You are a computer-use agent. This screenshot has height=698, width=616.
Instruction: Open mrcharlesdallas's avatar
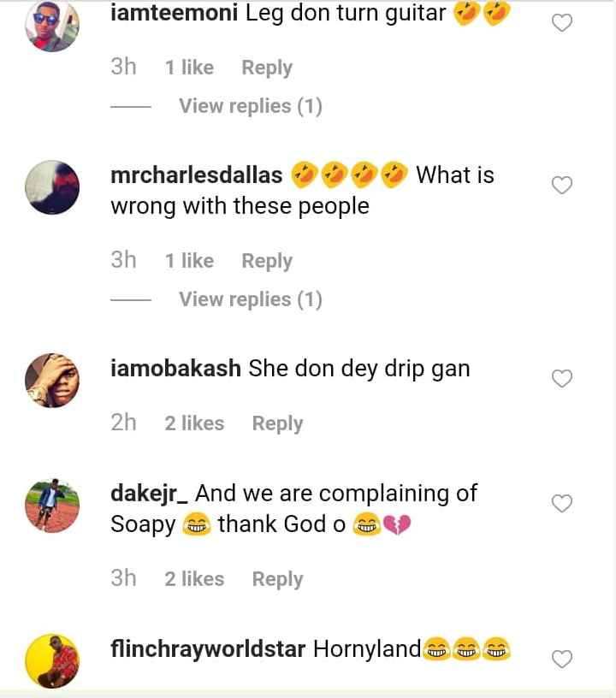click(52, 186)
